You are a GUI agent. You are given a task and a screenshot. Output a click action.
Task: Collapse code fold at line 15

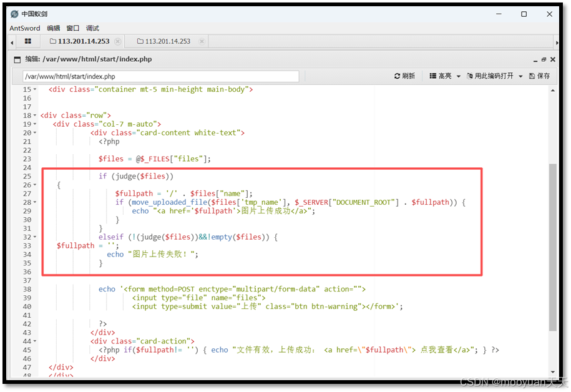point(35,89)
